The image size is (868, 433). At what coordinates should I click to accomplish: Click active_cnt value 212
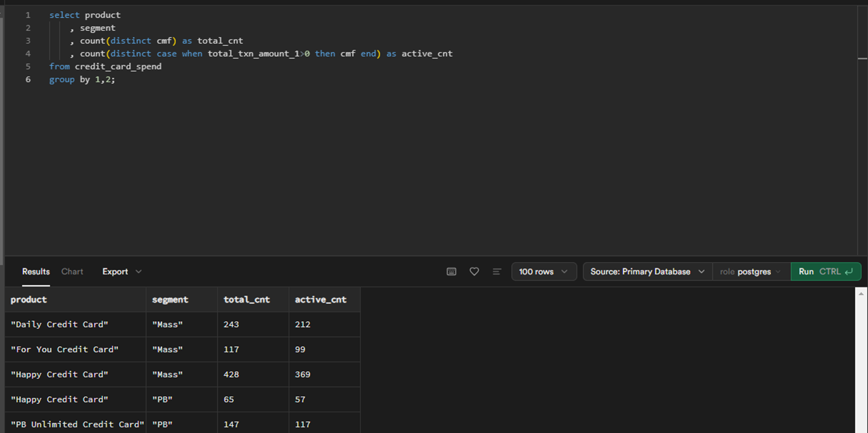(x=324, y=324)
